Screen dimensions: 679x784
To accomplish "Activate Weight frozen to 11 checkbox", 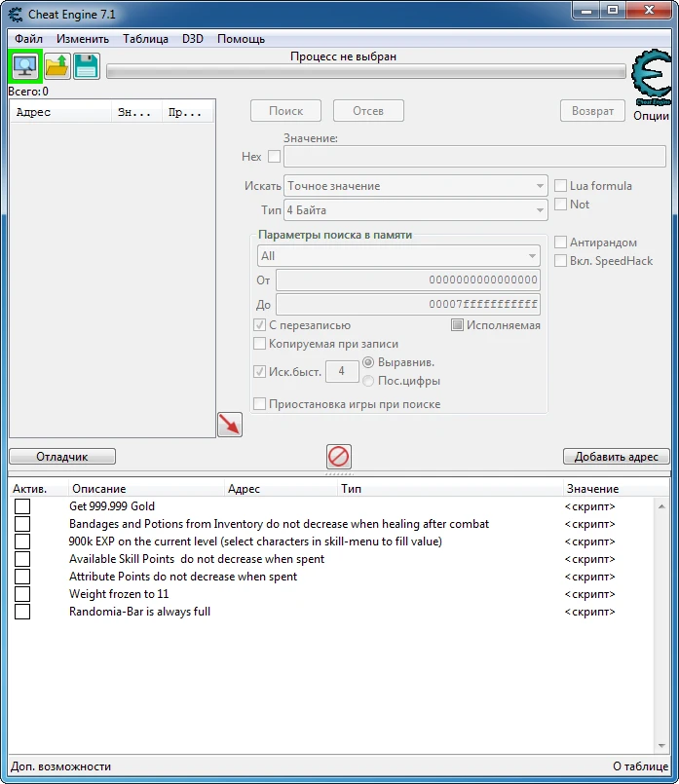I will [x=22, y=593].
